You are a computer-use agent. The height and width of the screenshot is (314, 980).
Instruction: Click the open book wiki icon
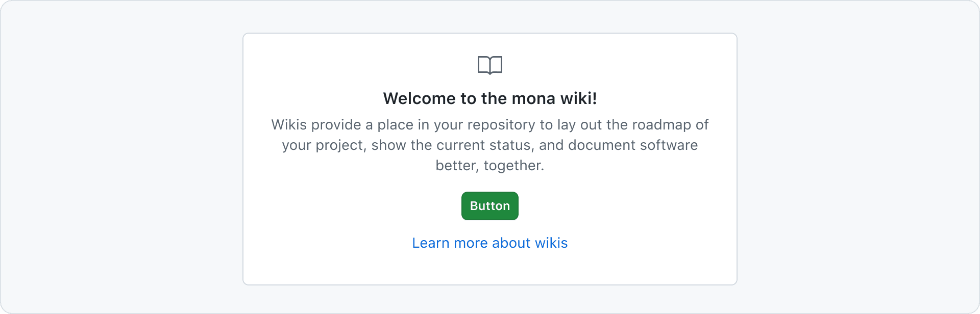tap(490, 65)
